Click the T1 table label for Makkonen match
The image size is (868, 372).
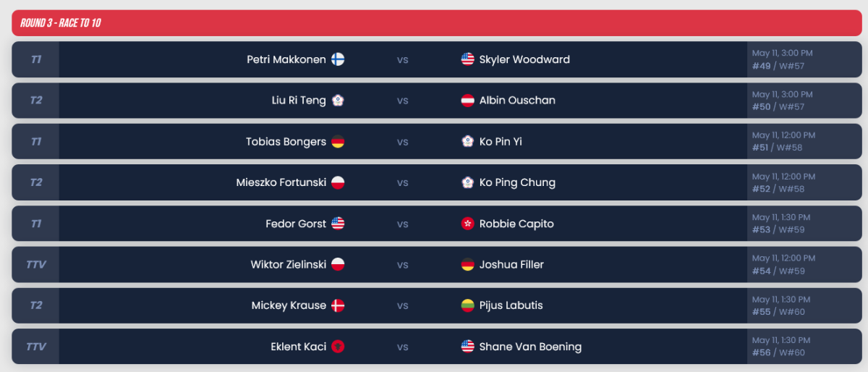35,59
